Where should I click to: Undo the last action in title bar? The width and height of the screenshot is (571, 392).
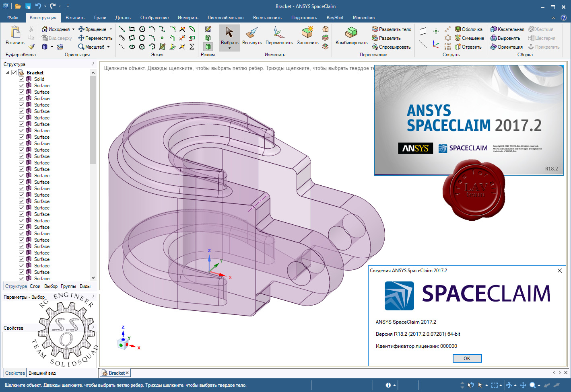[38, 6]
